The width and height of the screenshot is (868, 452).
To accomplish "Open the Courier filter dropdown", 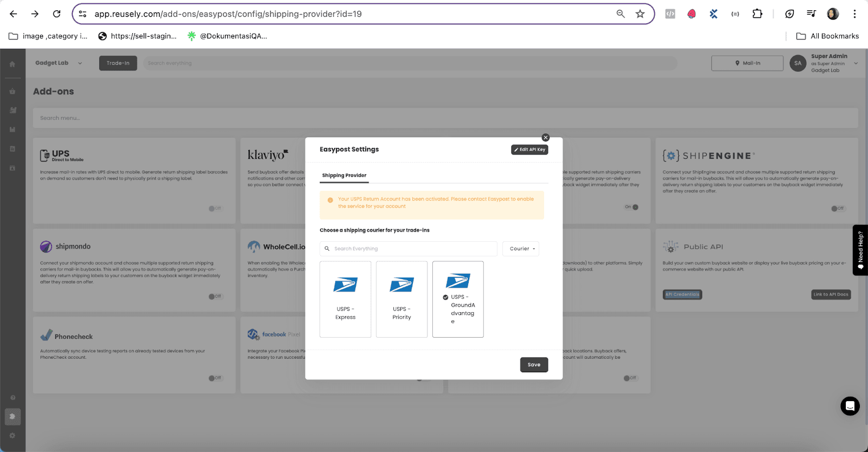I will tap(521, 249).
